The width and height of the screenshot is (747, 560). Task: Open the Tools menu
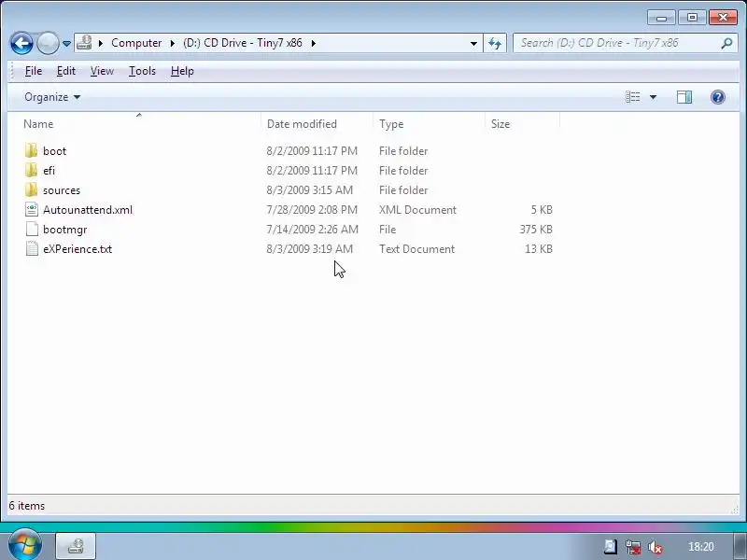(142, 71)
